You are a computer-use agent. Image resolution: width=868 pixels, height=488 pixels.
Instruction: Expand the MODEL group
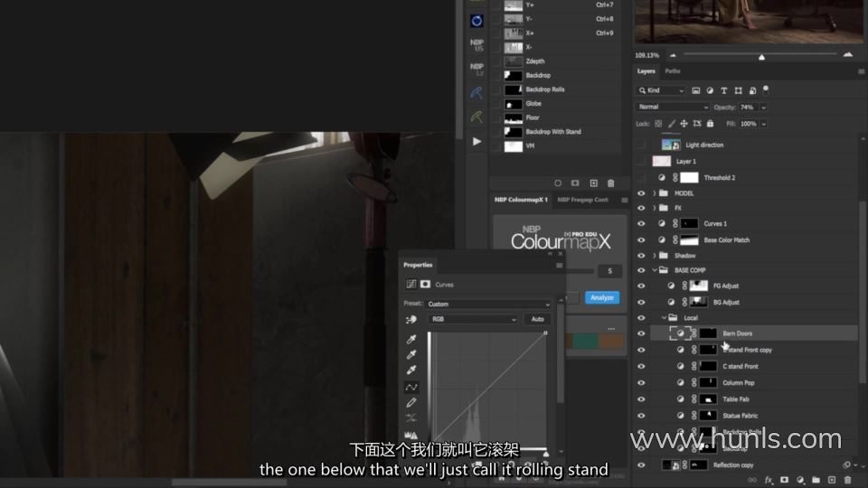tap(655, 193)
